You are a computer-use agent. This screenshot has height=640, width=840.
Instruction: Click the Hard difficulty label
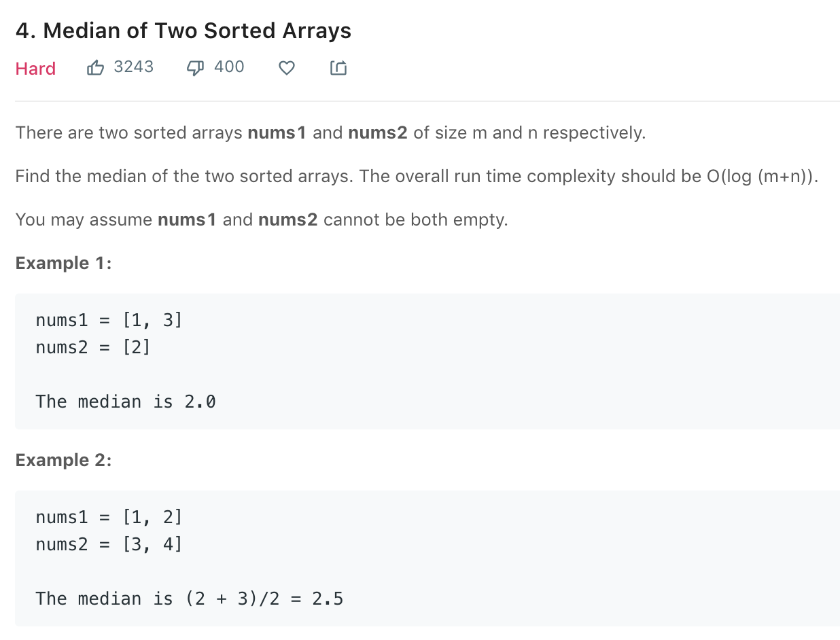point(35,69)
